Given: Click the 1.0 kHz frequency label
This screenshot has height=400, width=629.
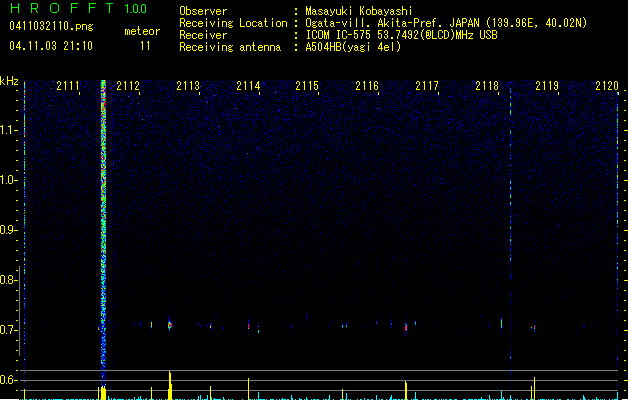Looking at the screenshot, I should (8, 180).
